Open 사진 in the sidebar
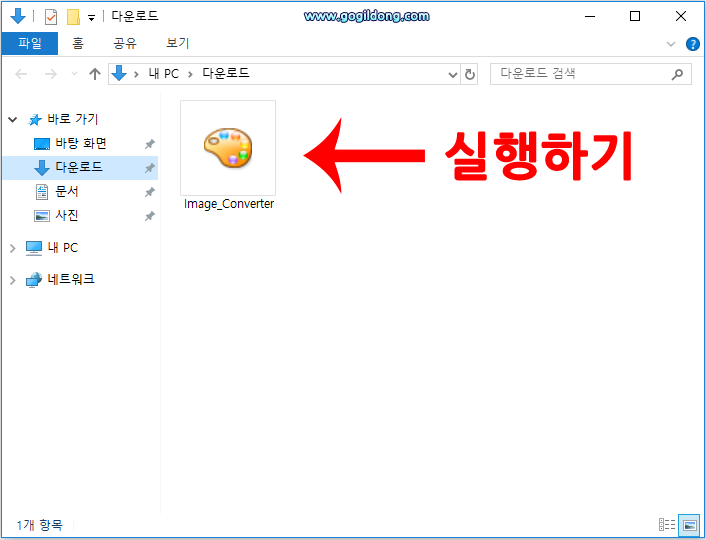 [67, 215]
